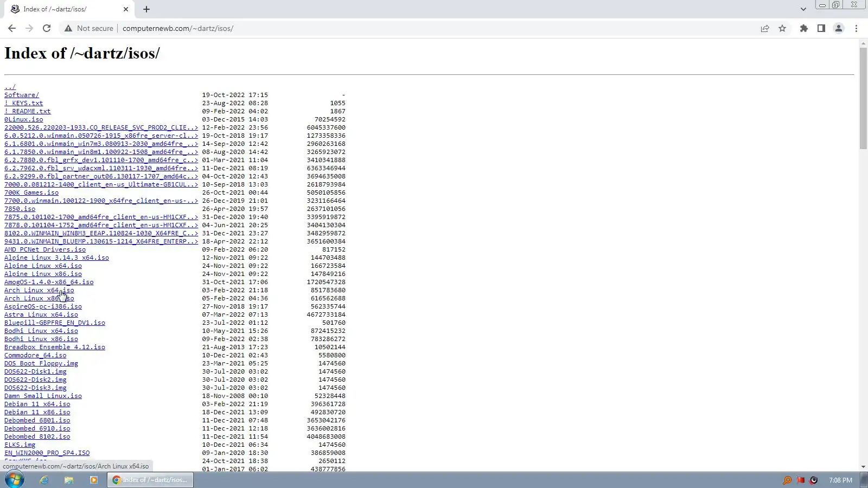Open the tab search dropdown arrow
868x488 pixels.
tap(803, 9)
